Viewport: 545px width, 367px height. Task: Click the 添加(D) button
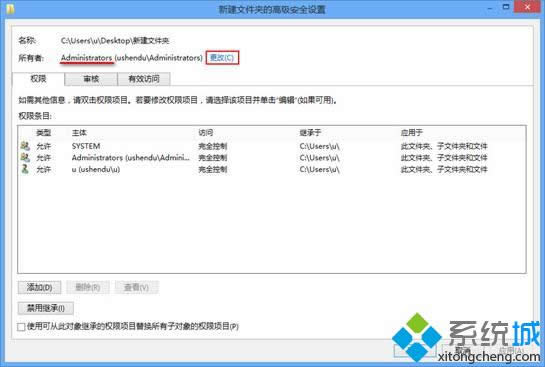(39, 287)
